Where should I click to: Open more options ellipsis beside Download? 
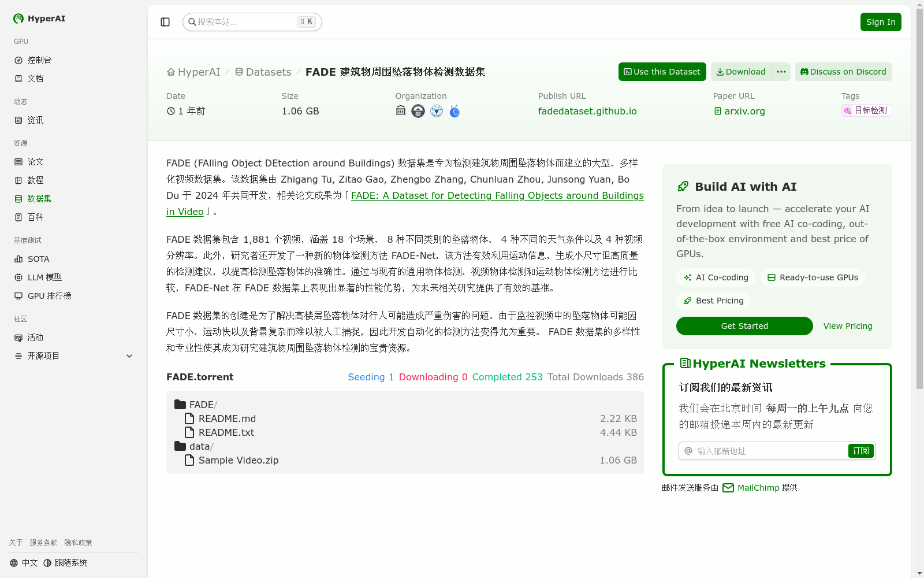pos(781,72)
